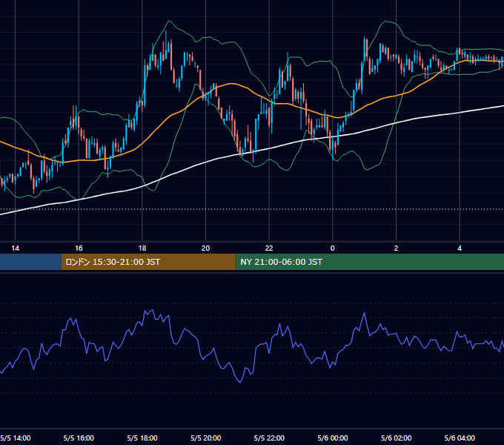Click the '16' hour label on price chart axis

(79, 248)
